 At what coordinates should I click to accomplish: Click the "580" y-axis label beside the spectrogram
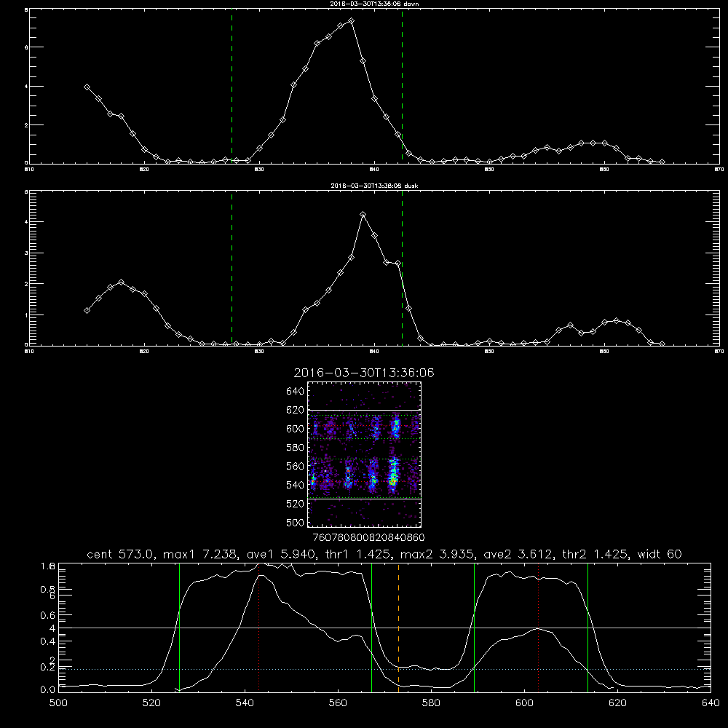(x=296, y=448)
